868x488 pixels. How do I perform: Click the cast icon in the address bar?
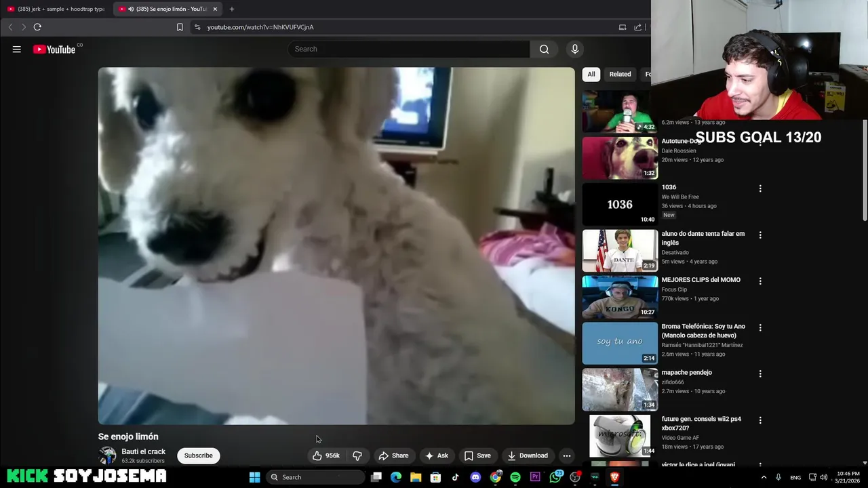623,27
